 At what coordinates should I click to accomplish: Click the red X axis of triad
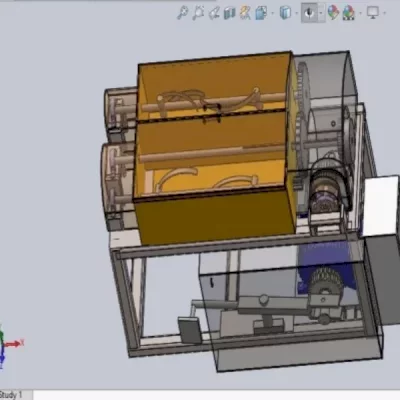tap(15, 343)
